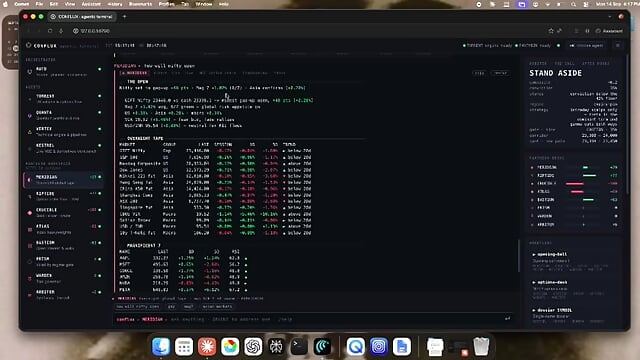Open the History menu in the menu bar
This screenshot has width=640, height=360.
click(115, 4)
